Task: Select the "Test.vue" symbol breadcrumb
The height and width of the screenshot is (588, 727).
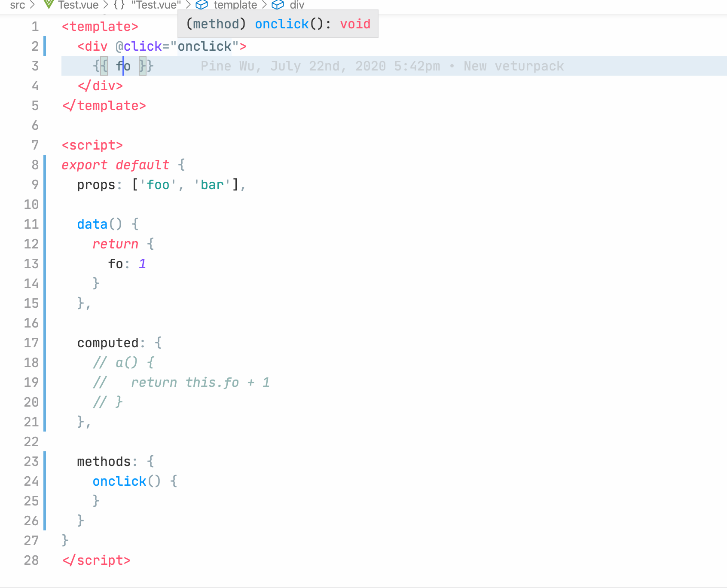Action: [156, 5]
